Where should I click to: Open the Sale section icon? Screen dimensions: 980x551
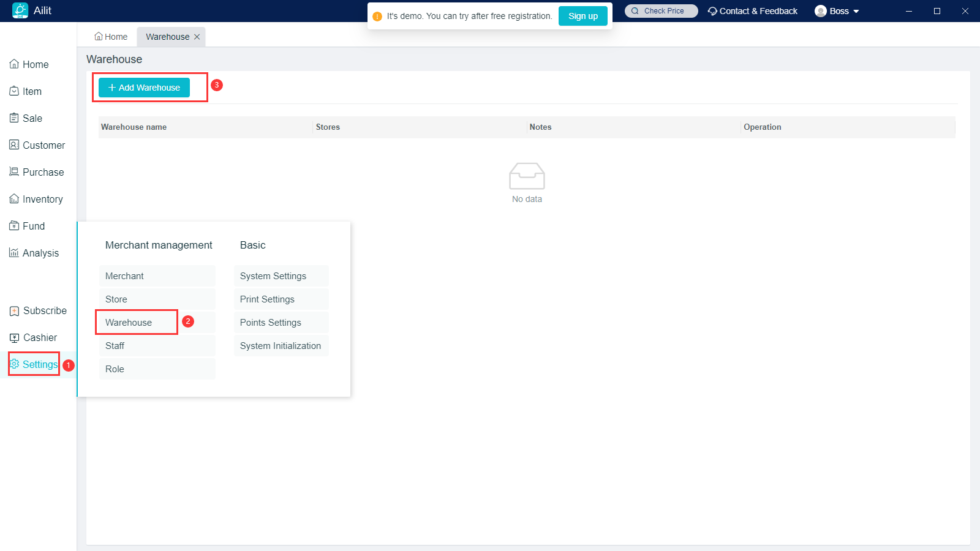(x=14, y=118)
